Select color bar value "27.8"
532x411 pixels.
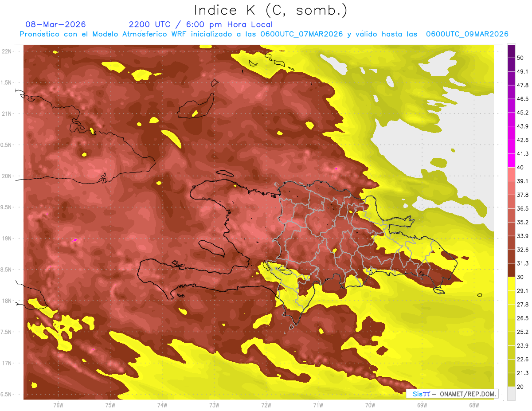click(523, 305)
